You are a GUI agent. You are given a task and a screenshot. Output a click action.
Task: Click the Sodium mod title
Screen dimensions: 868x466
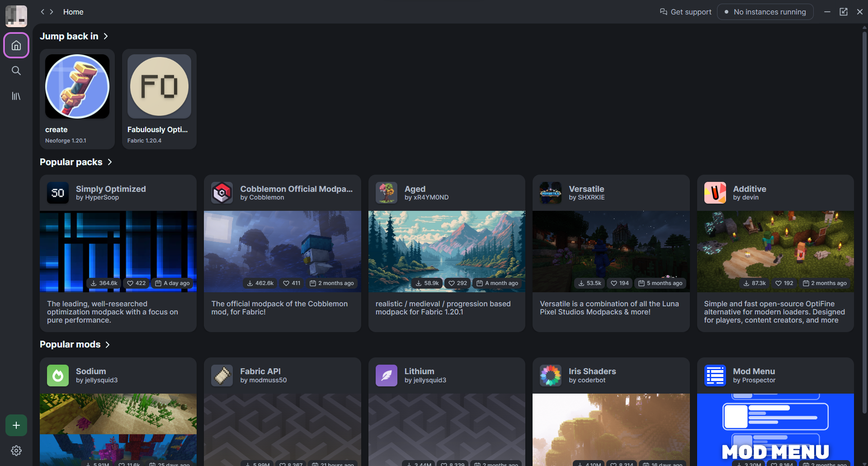point(91,371)
